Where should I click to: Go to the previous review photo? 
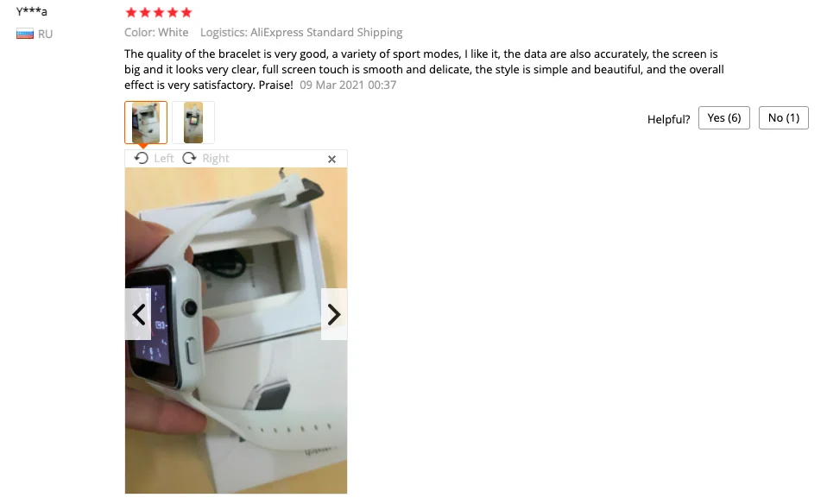click(x=138, y=315)
